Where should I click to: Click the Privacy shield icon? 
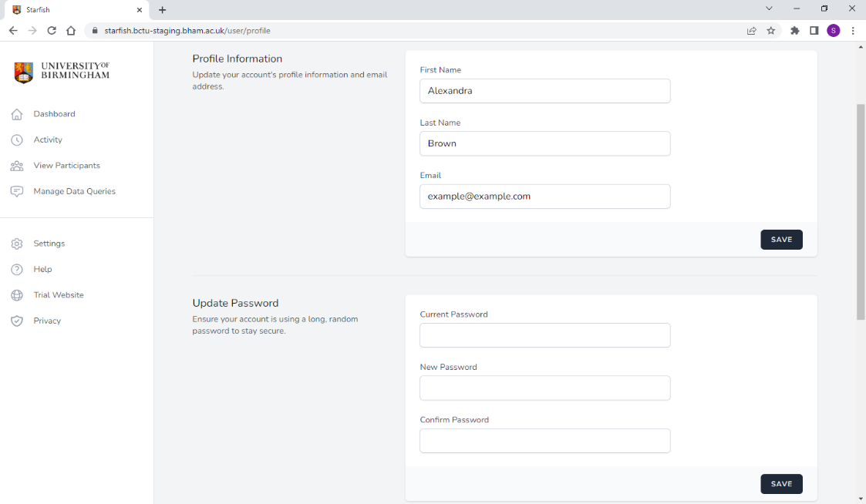(17, 321)
